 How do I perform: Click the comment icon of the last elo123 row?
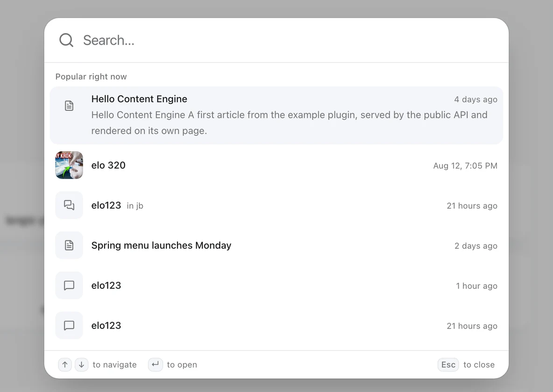click(69, 325)
